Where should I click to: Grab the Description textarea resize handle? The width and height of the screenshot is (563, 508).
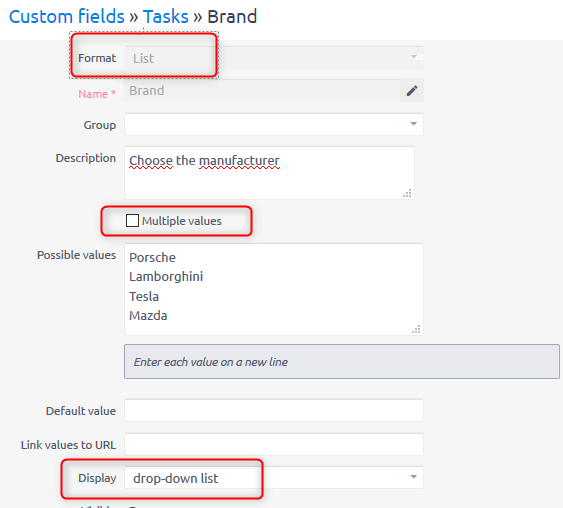tap(407, 194)
